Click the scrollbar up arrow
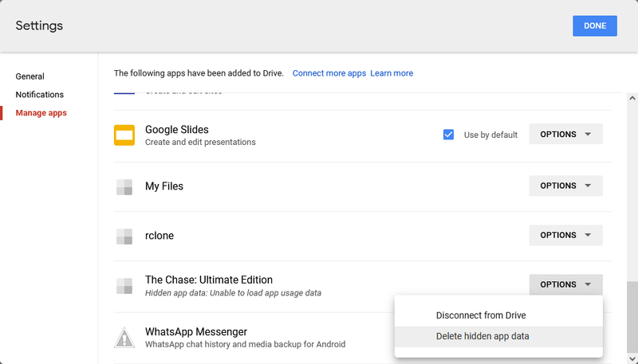638x364 pixels. coord(632,98)
